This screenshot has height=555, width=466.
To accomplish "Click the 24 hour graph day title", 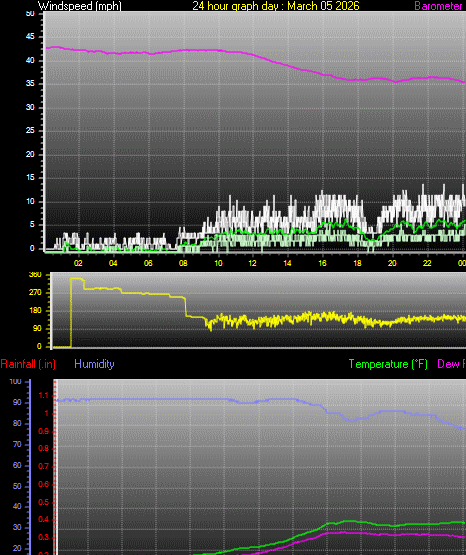I will [x=276, y=6].
